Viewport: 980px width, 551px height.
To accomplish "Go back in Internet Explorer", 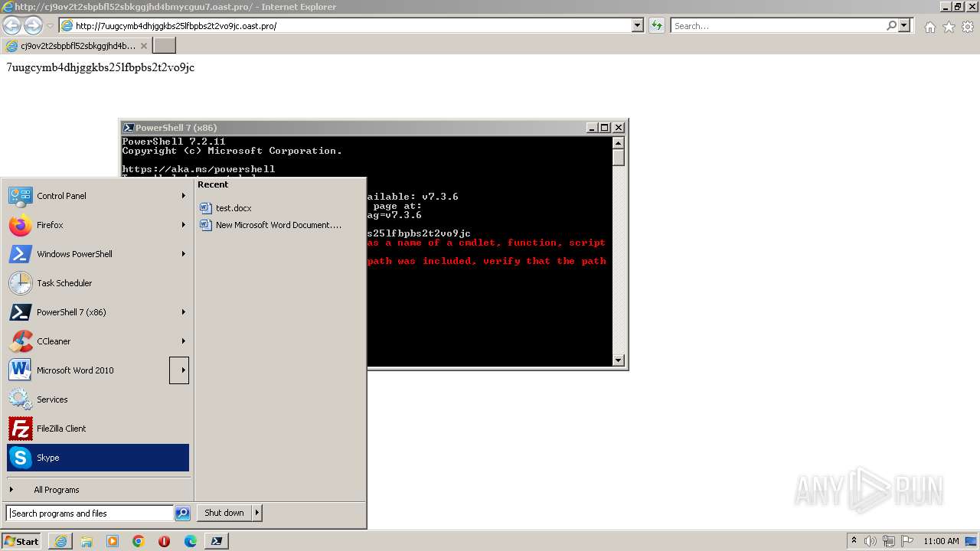I will point(11,25).
